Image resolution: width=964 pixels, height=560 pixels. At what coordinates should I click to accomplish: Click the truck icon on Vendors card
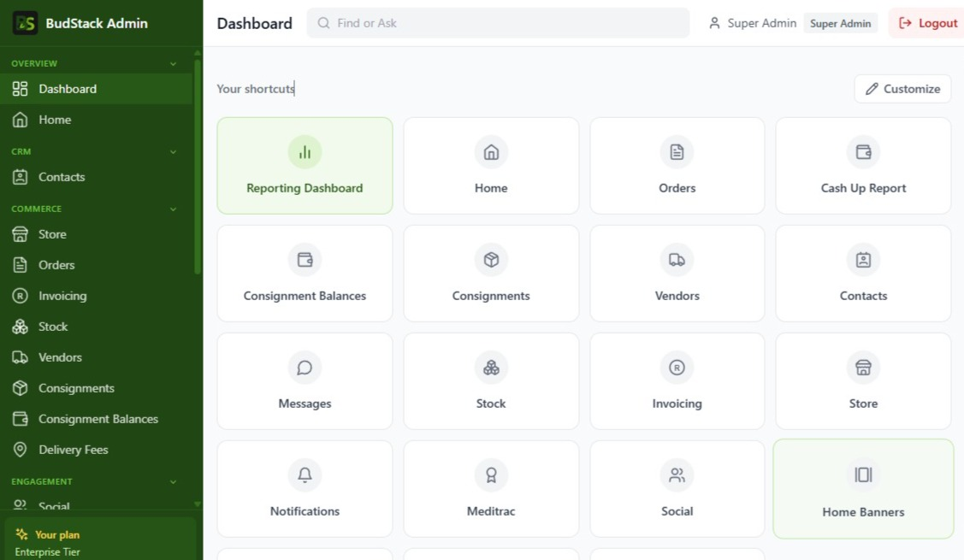click(x=677, y=259)
